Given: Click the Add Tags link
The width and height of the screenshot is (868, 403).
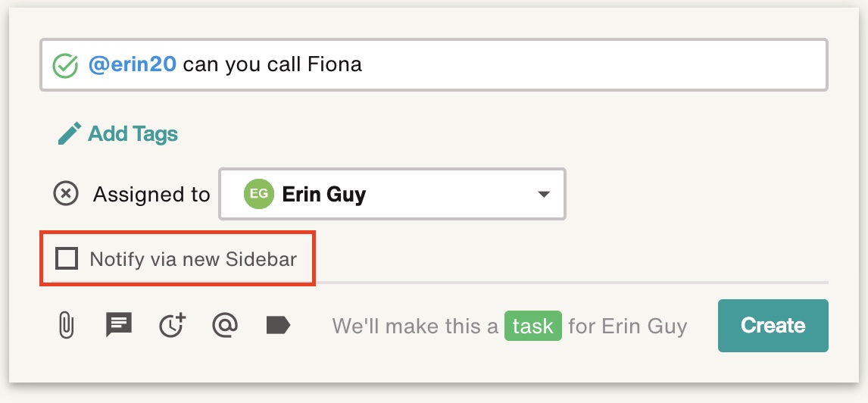Looking at the screenshot, I should point(133,133).
